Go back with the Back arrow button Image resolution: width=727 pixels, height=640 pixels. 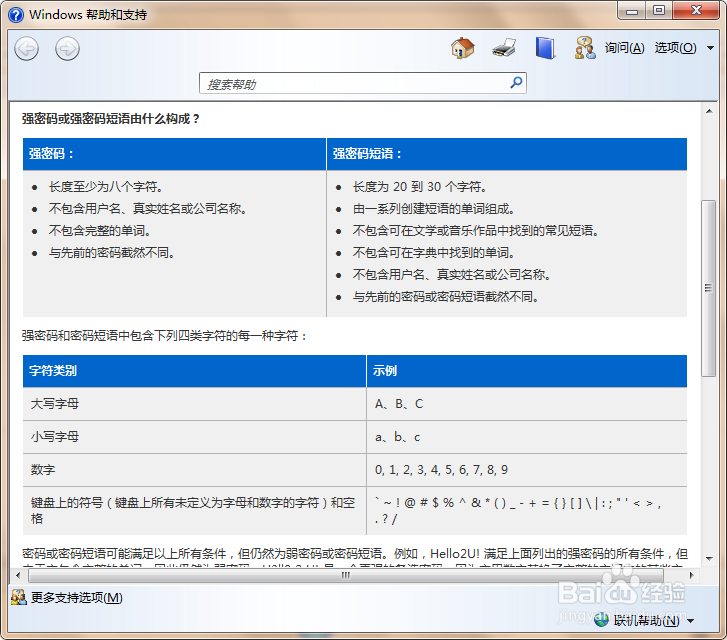click(x=26, y=49)
